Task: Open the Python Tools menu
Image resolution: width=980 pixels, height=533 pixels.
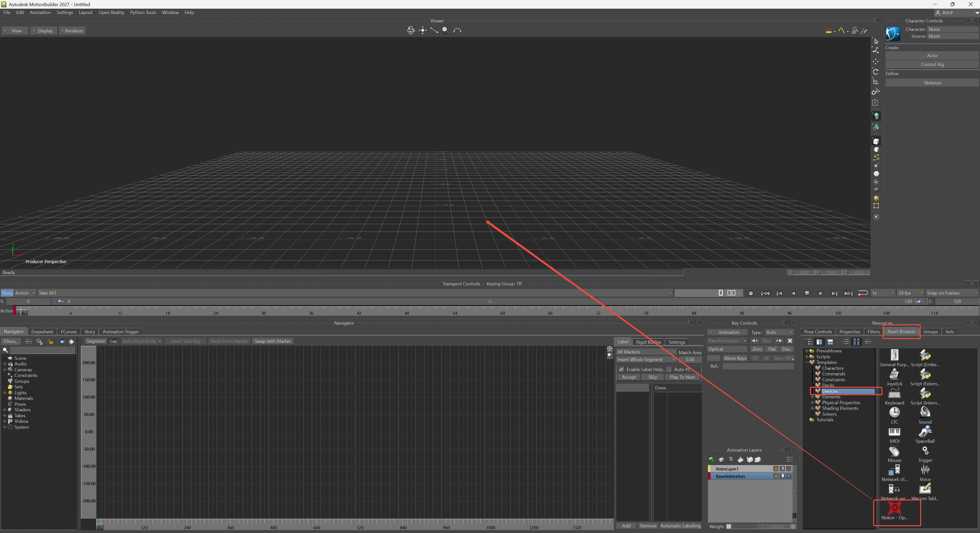Action: click(x=143, y=12)
